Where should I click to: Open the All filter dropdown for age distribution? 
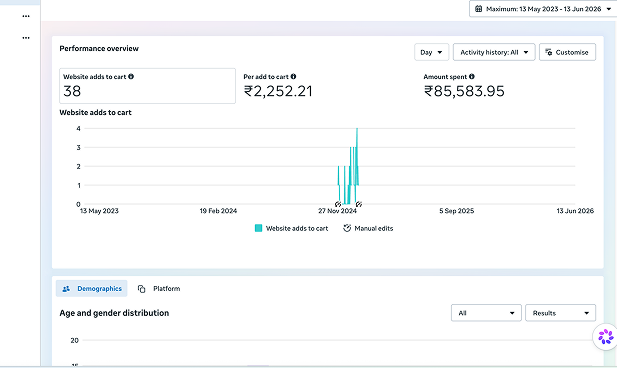(486, 313)
